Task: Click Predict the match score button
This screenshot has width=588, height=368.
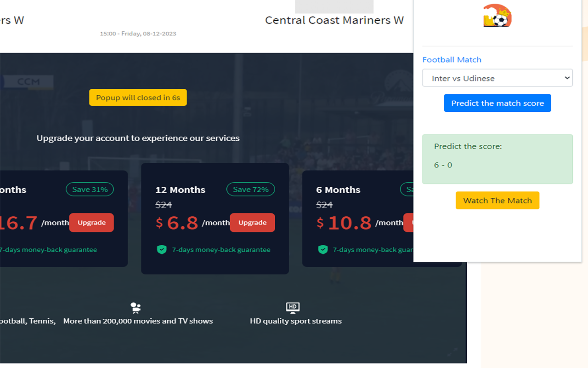Action: [498, 103]
